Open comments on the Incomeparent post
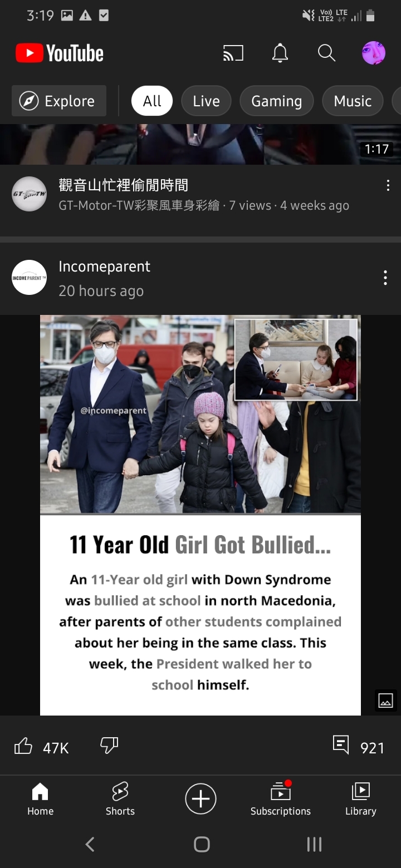Viewport: 401px width, 868px height. (341, 744)
